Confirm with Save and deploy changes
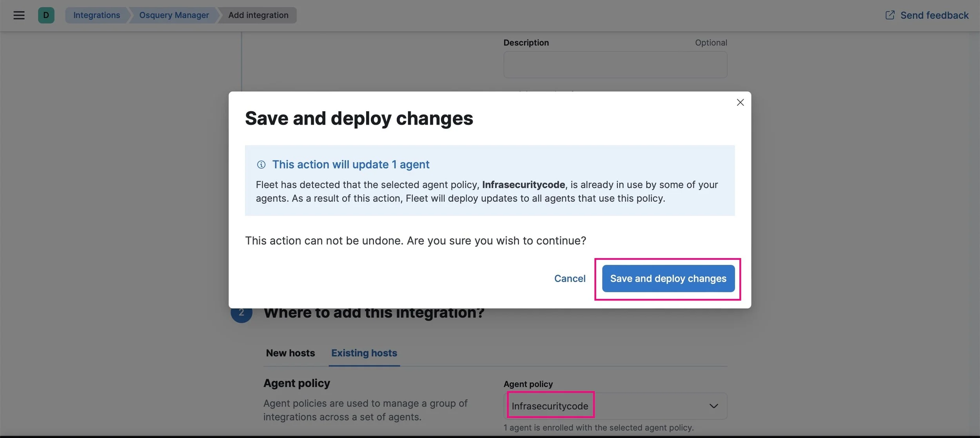Viewport: 980px width, 438px height. (668, 279)
